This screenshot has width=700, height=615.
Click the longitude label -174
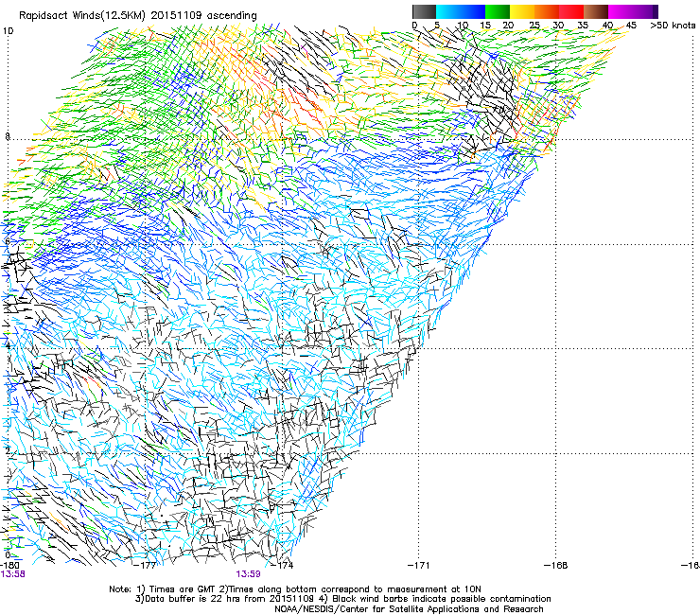283,565
